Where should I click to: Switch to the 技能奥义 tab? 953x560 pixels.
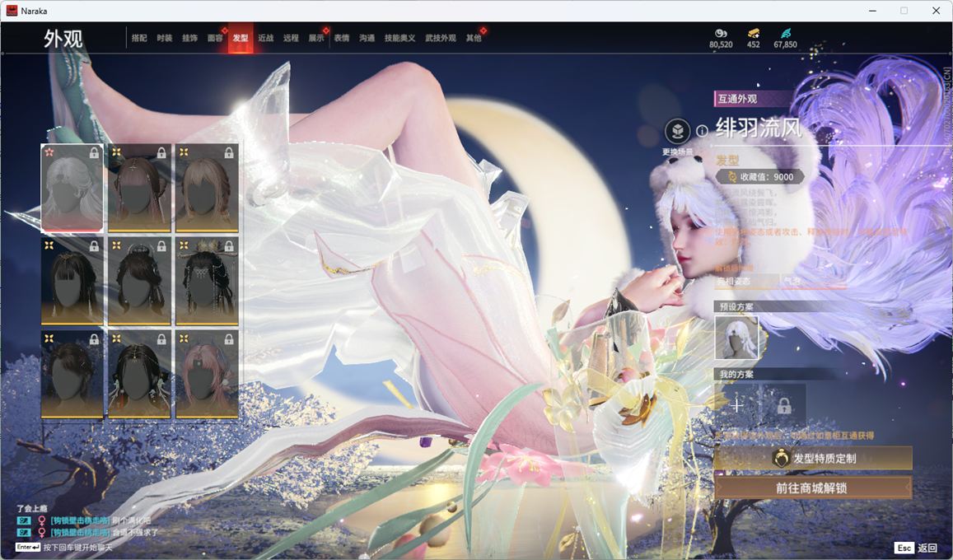click(400, 38)
